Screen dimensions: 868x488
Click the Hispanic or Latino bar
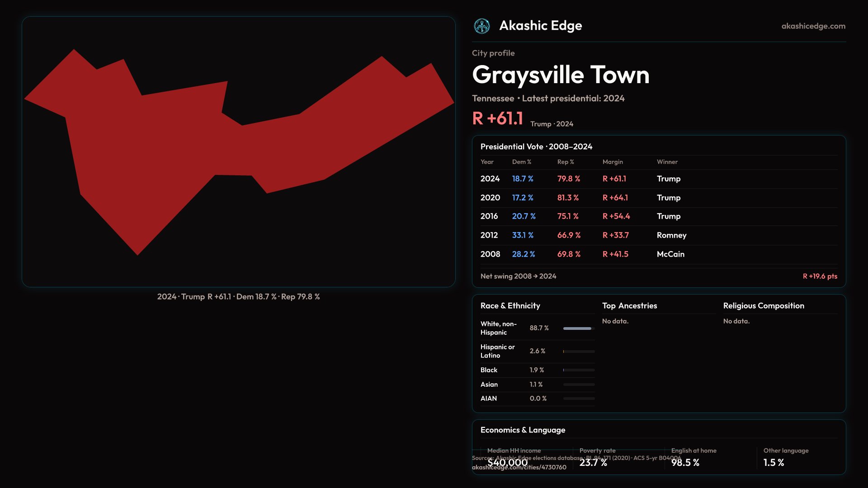578,352
